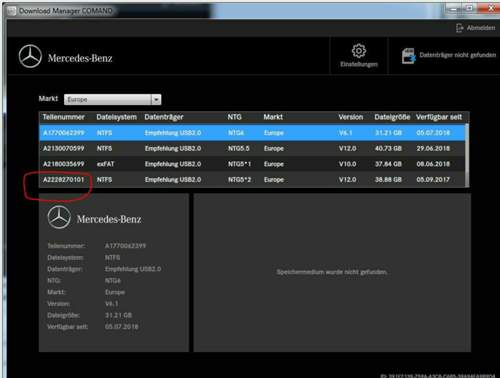Viewport: 500px width, 378px height.
Task: Click the table vertical scrollbar
Action: pyautogui.click(x=467, y=155)
